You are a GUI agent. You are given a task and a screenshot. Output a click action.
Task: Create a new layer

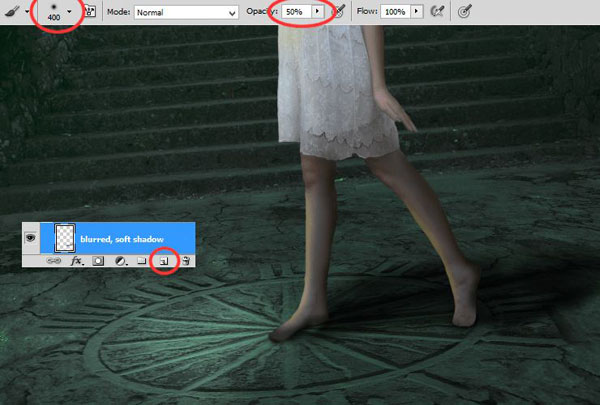(x=164, y=261)
